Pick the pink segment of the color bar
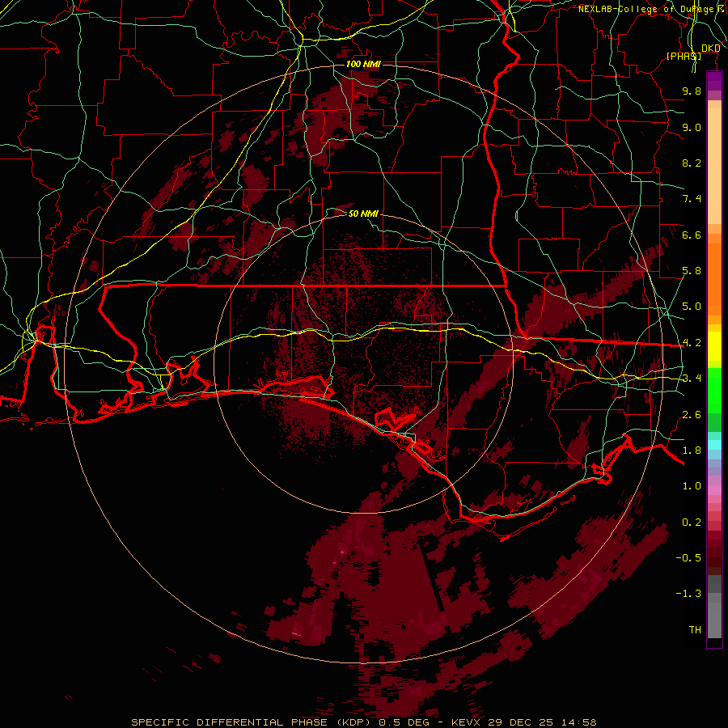Viewport: 728px width, 728px height. [x=714, y=489]
